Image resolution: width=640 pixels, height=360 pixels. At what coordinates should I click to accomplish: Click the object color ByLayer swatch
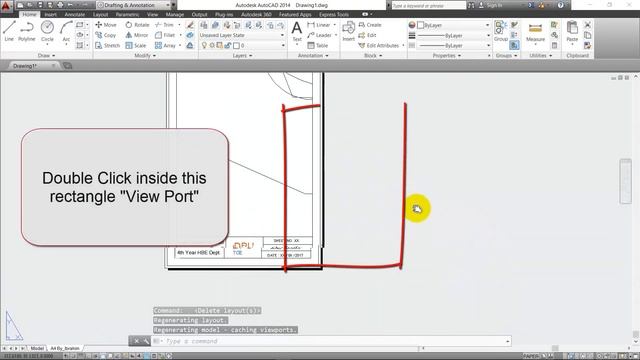[x=420, y=25]
